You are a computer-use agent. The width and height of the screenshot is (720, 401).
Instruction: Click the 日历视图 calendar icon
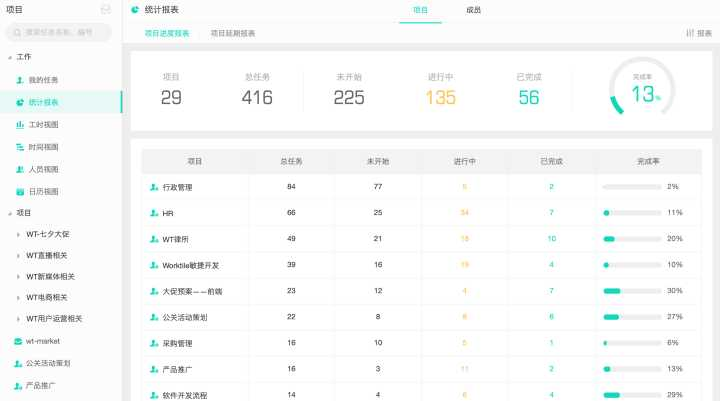coord(20,192)
